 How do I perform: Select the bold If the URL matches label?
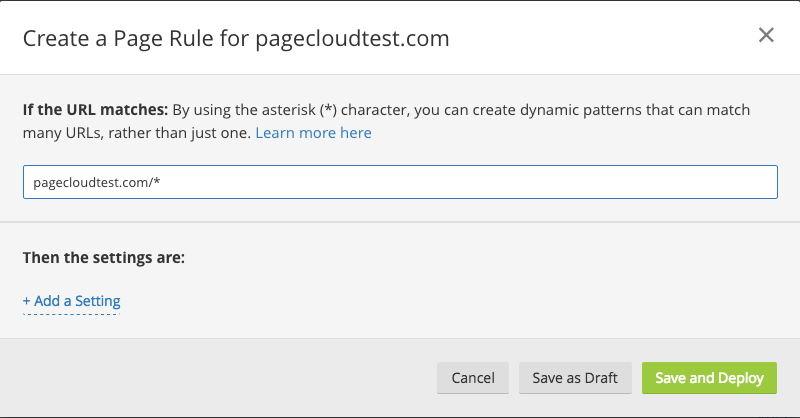[96, 109]
